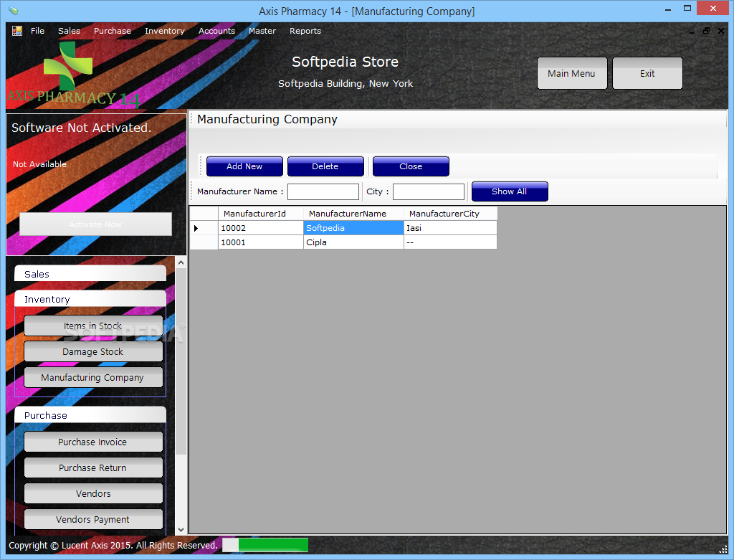Click 'Software Not Activated.' text
734x560 pixels.
point(82,128)
